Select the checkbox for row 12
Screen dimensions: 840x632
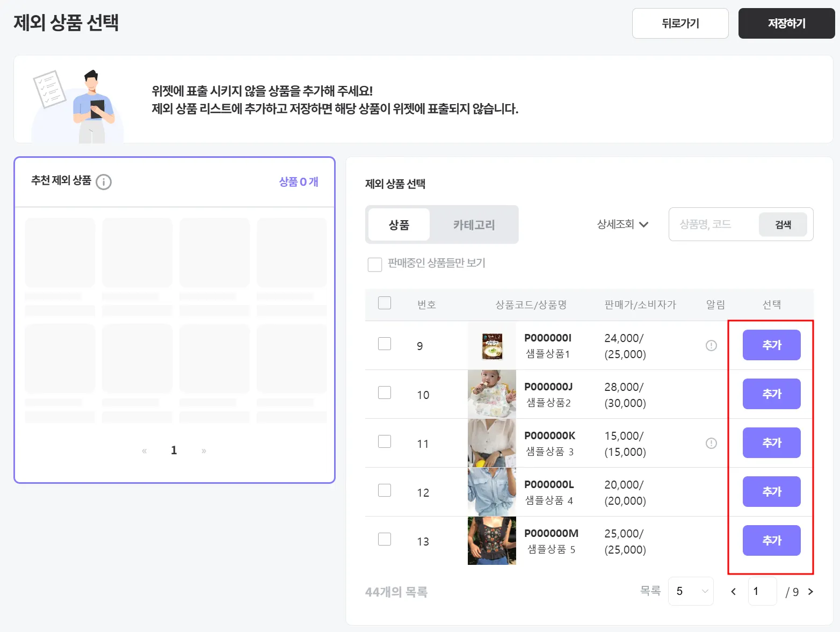pos(385,490)
